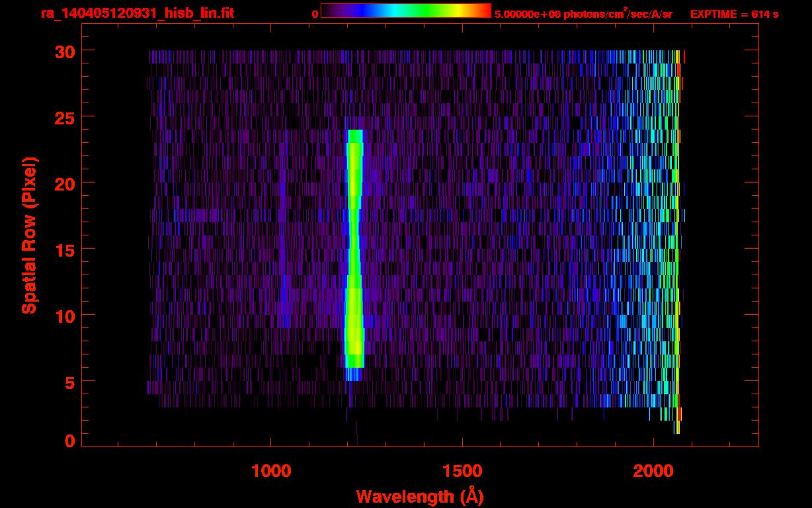Screen dimensions: 812x508
Task: Click the yellow-green bright edge near 2060 Å
Action: pos(676,241)
